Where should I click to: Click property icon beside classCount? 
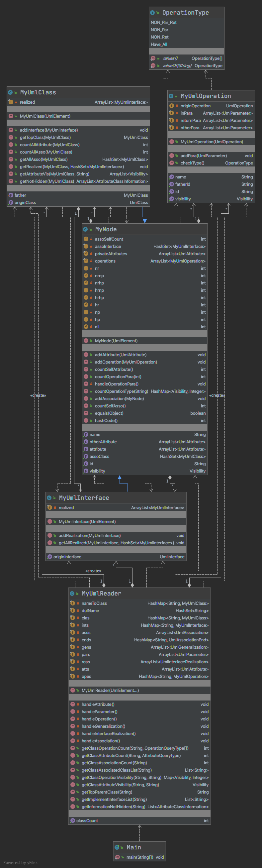73,820
